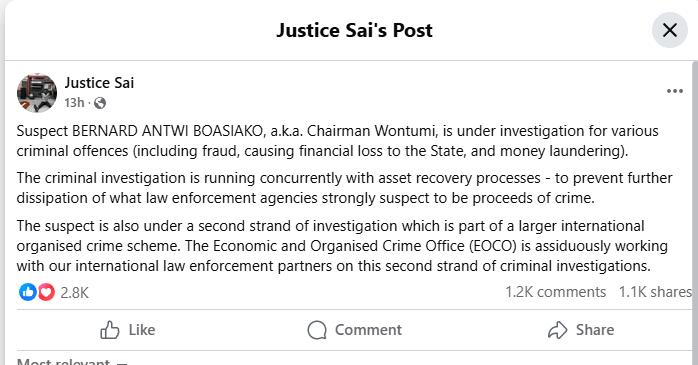Open the 1.2K comments link
The width and height of the screenshot is (698, 365).
(x=555, y=292)
